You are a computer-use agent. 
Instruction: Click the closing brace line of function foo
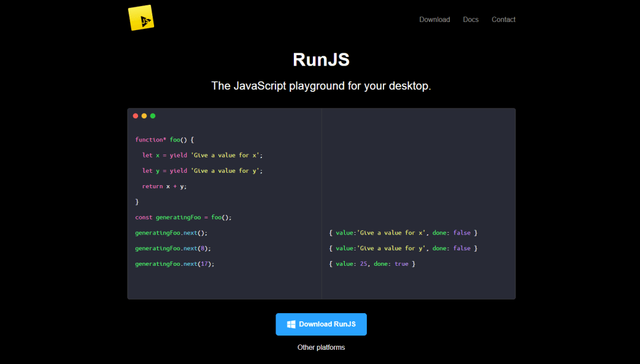(x=137, y=202)
